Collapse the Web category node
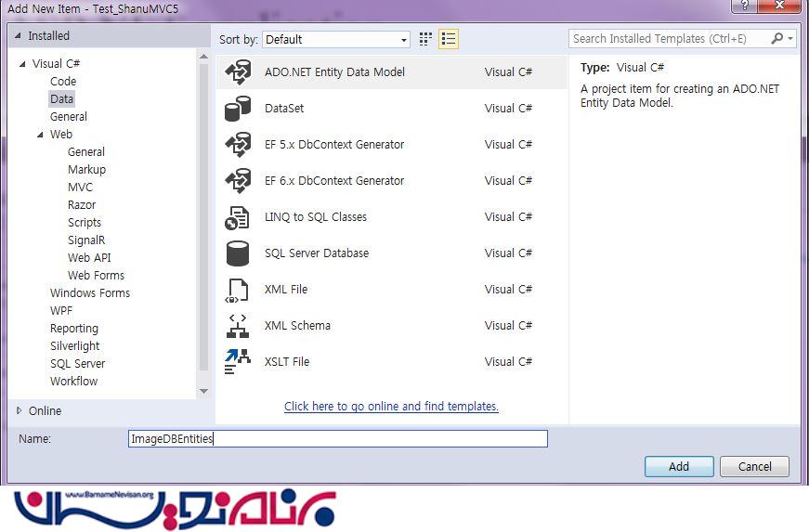809x532 pixels. tap(41, 135)
